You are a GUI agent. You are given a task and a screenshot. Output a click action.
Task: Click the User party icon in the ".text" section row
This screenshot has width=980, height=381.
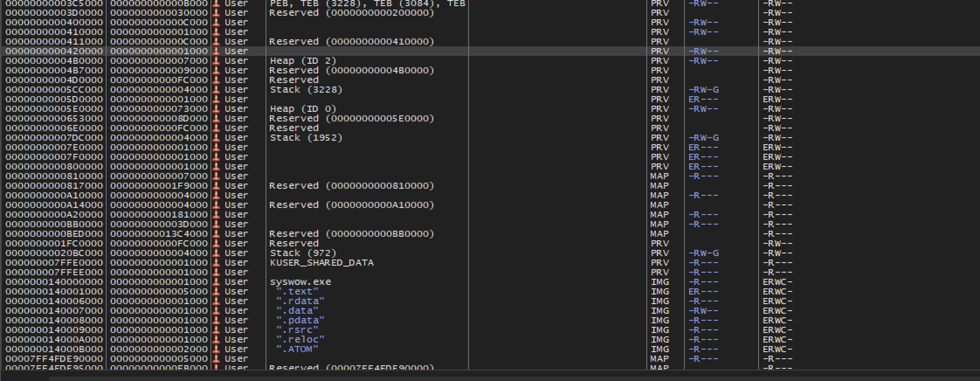click(216, 291)
